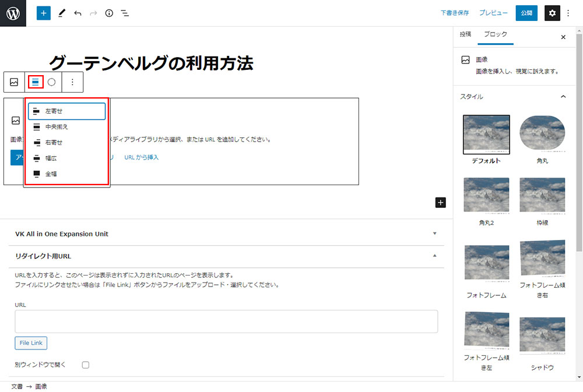Enable the 別ウィンドウで開く checkbox

pyautogui.click(x=85, y=365)
